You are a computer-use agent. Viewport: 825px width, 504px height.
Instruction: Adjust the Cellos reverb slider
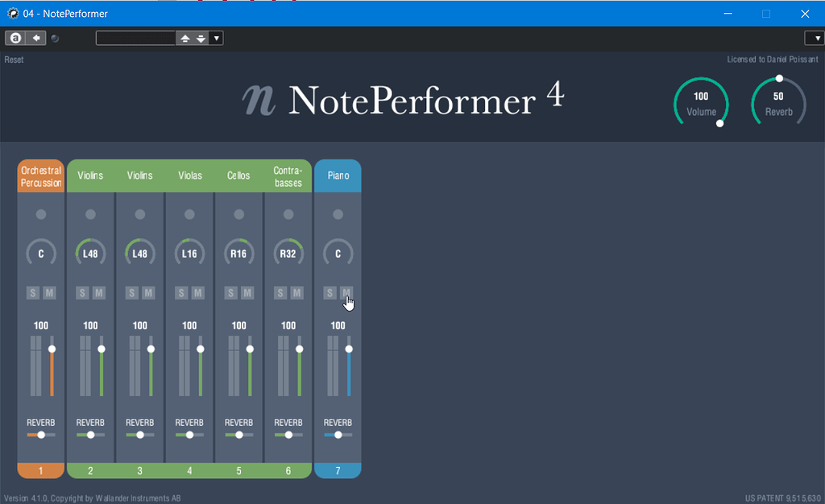point(238,434)
